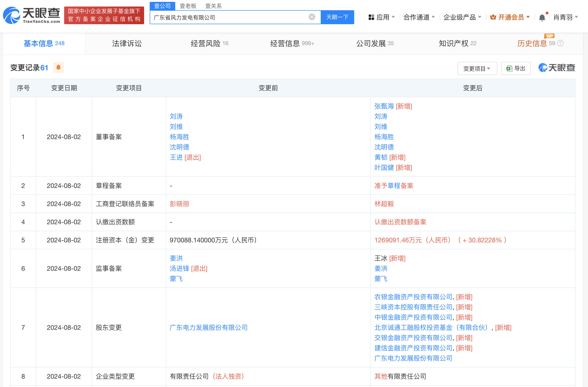Screen dimensions: 588x387
Task: Select the 查老板 search mode tab
Action: [x=188, y=6]
